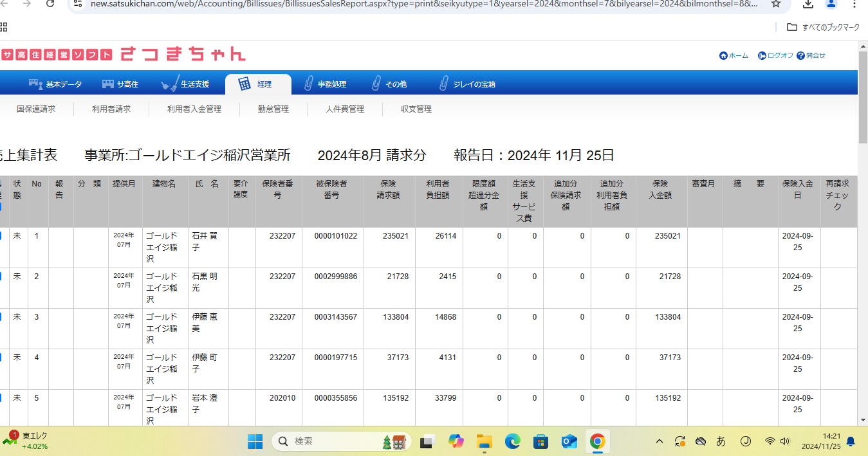The width and height of the screenshot is (868, 456).
Task: Click the building icon beside サ高住
Action: [107, 84]
